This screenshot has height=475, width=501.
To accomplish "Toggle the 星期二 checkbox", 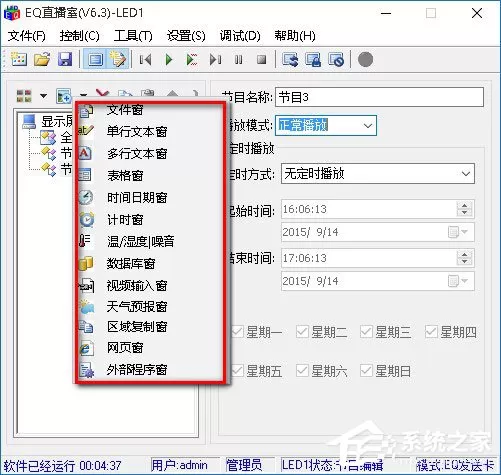I will 302,332.
